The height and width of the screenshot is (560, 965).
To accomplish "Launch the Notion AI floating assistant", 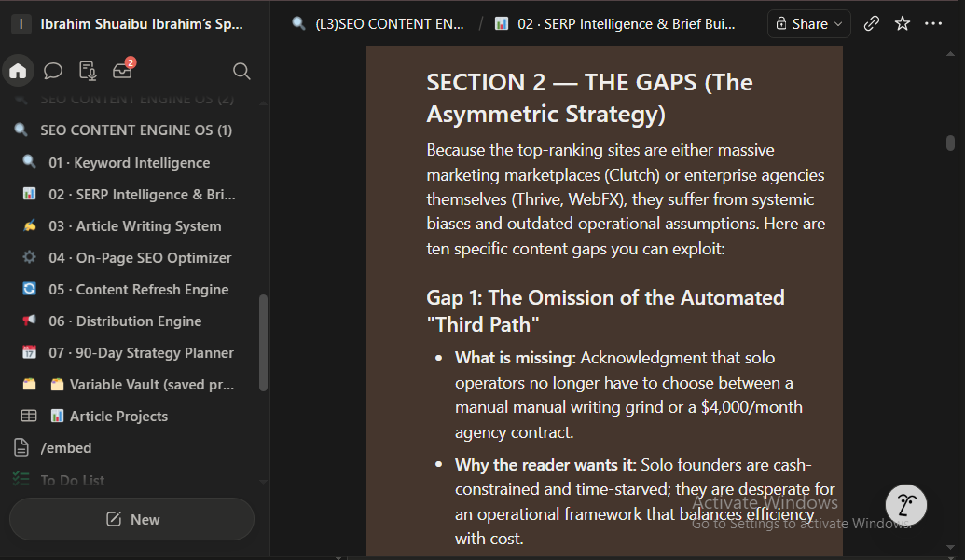I will point(906,505).
